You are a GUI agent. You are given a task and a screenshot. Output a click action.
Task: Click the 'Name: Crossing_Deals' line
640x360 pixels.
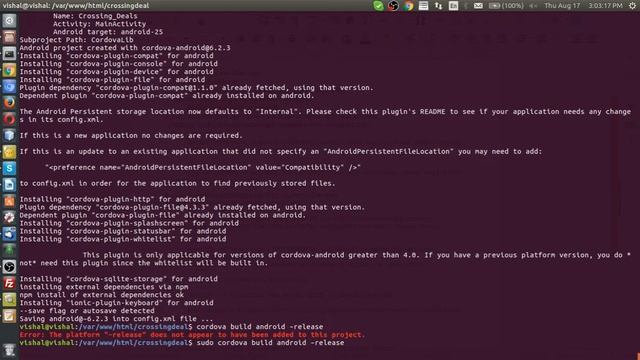tap(95, 16)
